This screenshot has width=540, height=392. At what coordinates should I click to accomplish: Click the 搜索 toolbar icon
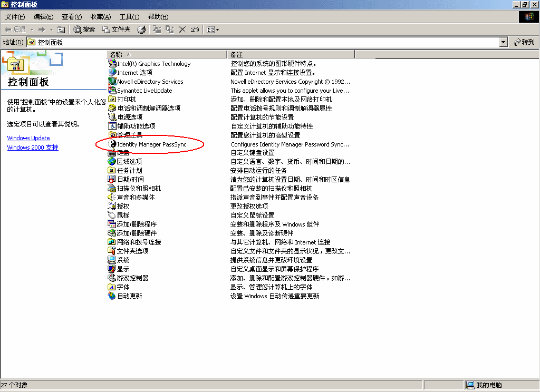point(84,30)
